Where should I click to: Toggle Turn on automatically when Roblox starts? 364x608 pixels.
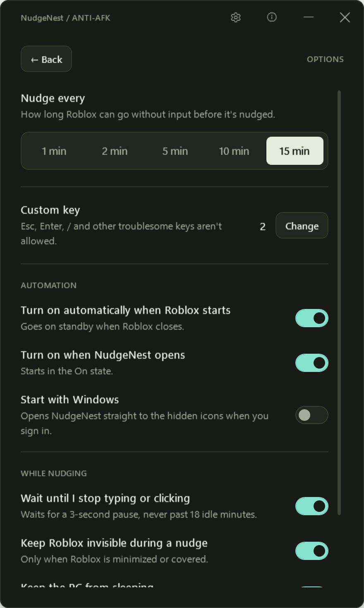312,318
